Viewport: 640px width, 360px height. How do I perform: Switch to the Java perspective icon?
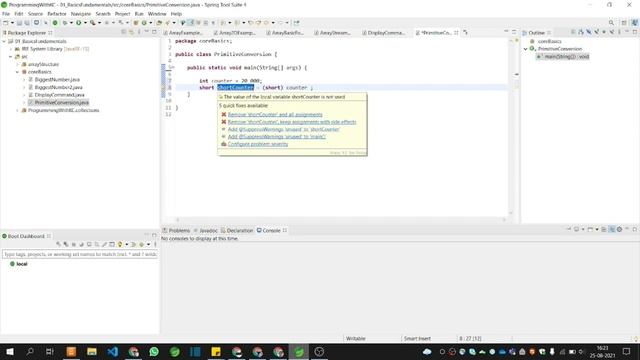635,23
